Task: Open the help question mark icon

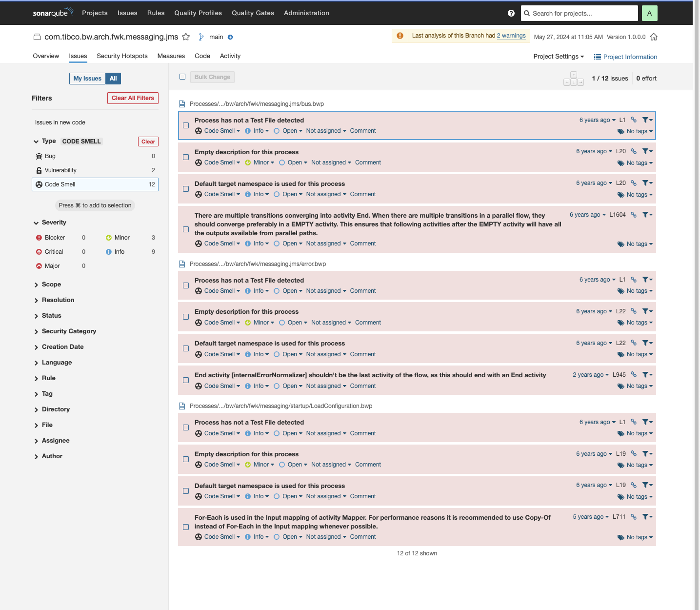Action: tap(511, 13)
